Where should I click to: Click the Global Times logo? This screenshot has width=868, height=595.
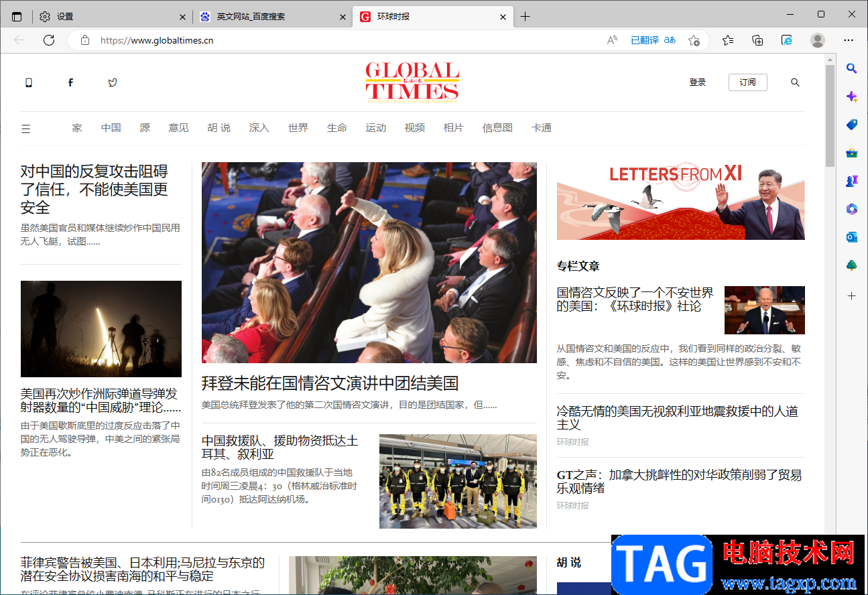click(412, 82)
